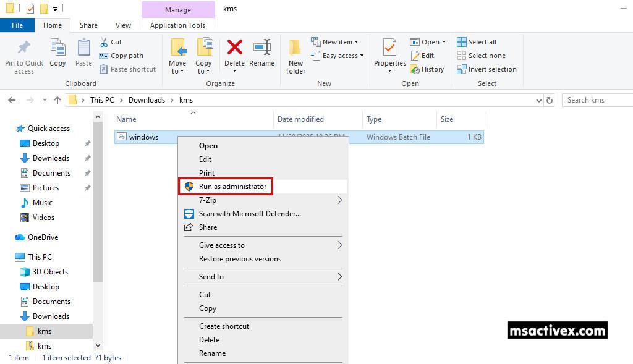This screenshot has width=633, height=364.
Task: Click the Search kms input field
Action: pos(596,100)
